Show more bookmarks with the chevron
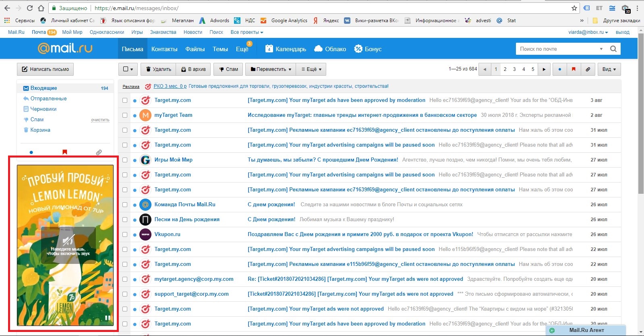 582,21
